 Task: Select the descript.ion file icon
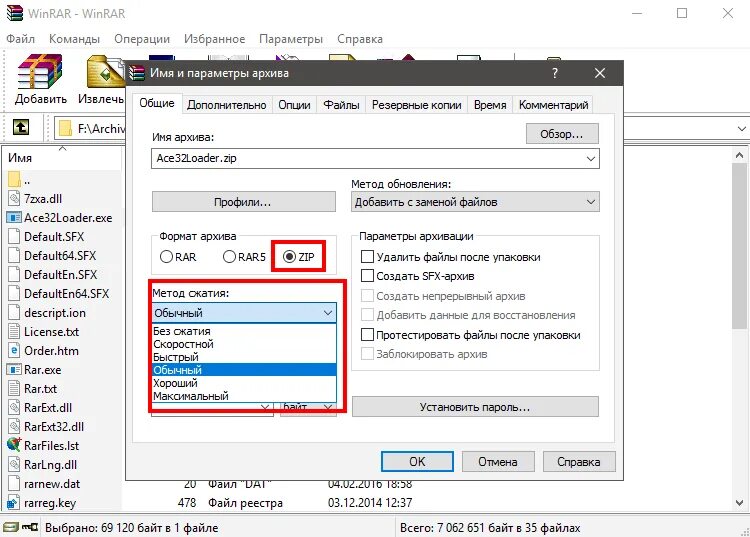coord(14,313)
